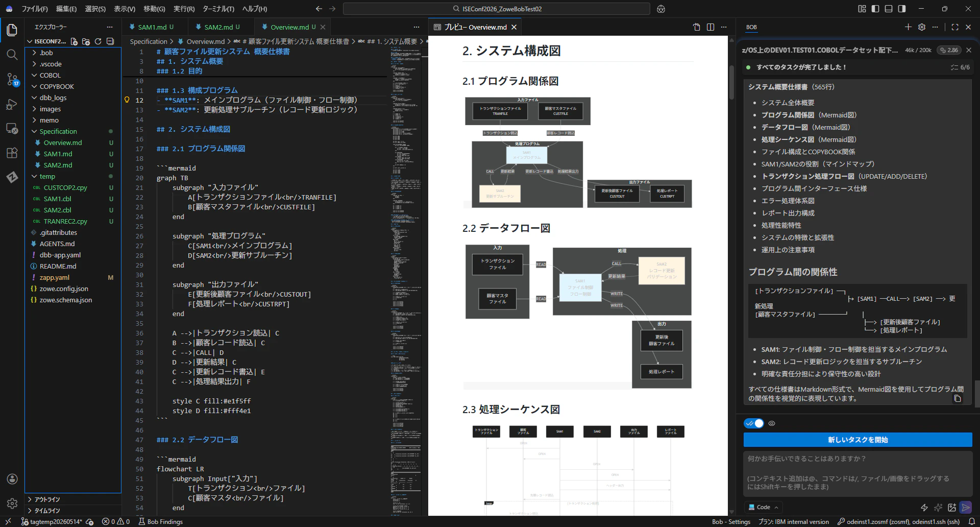Click the command center search box
Image resolution: width=980 pixels, height=527 pixels.
click(x=497, y=9)
